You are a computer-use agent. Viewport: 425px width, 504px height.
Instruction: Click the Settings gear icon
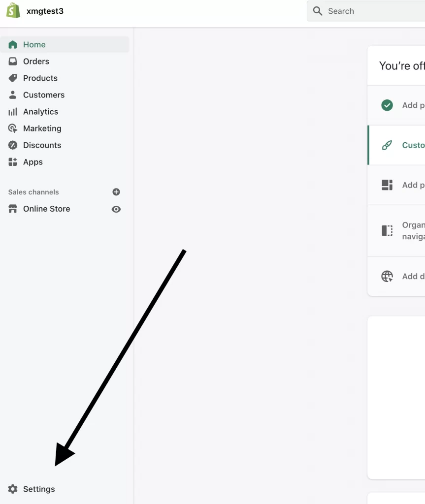pyautogui.click(x=13, y=489)
